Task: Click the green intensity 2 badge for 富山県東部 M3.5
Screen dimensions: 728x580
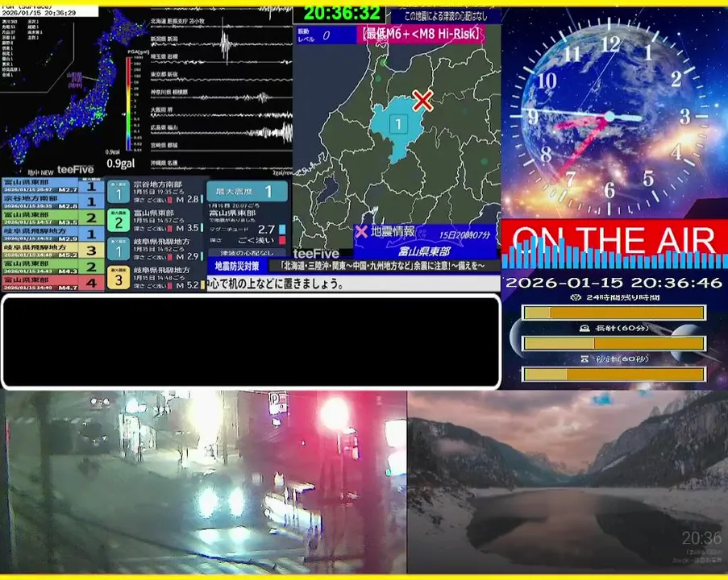Action: [x=119, y=221]
